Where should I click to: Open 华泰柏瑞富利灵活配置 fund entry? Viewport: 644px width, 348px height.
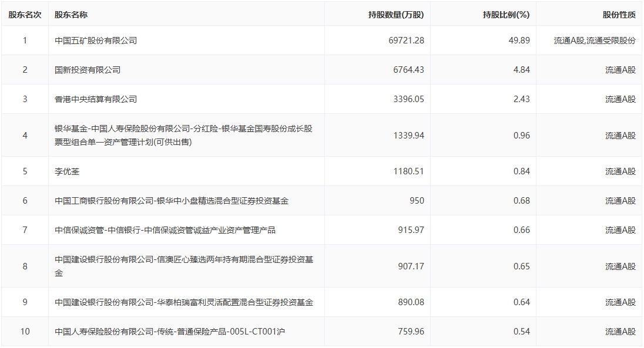(x=184, y=302)
